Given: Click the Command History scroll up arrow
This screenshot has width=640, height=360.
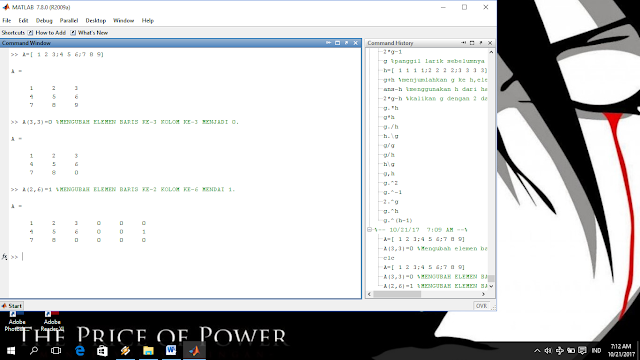Looking at the screenshot, I should pos(491,52).
